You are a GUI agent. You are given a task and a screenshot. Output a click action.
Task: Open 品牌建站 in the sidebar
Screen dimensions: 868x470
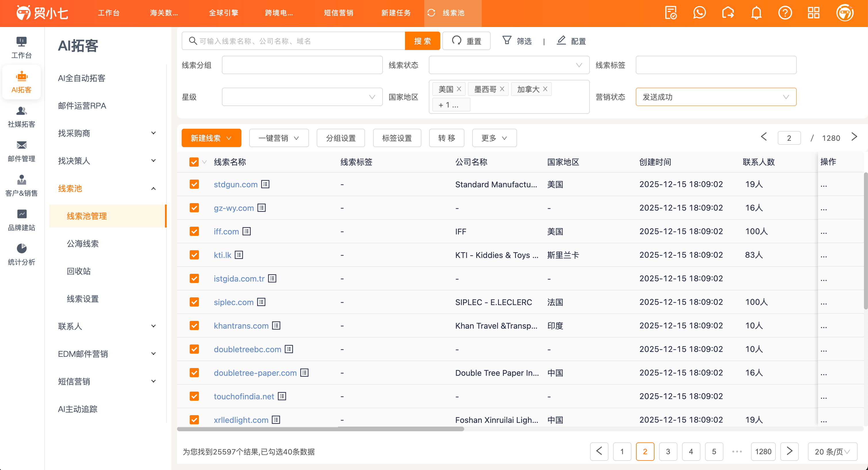click(22, 220)
